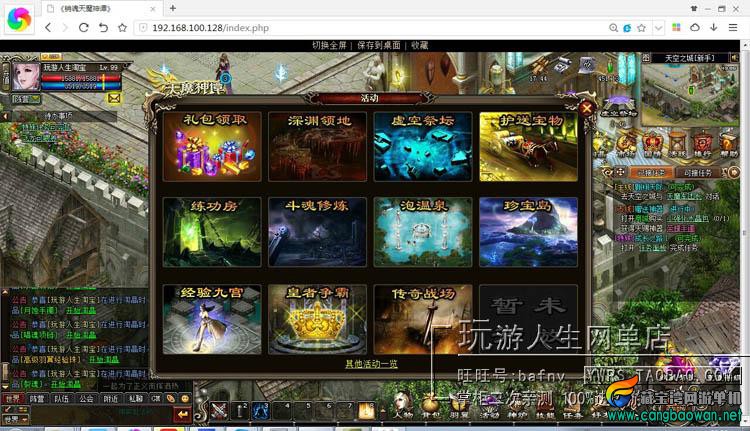Screen dimensions: 750x431
Task: Select the 附近 chat channel tab
Action: point(110,398)
